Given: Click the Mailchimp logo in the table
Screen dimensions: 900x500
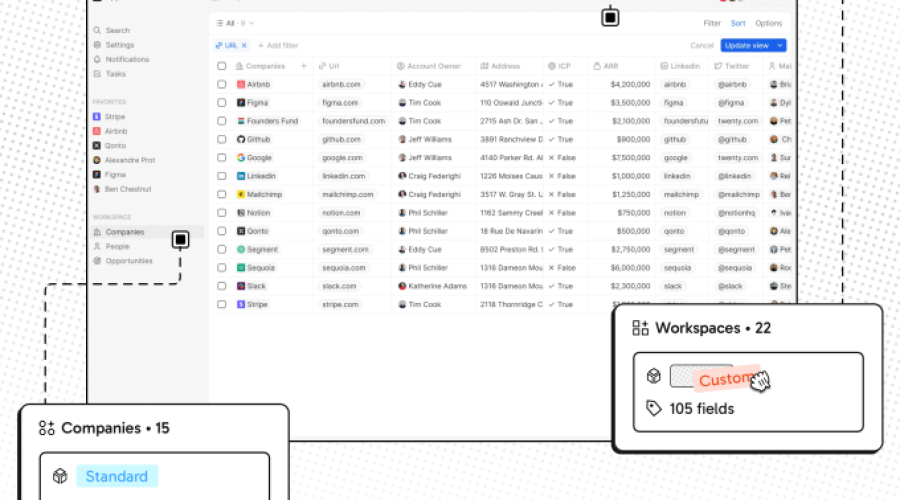Looking at the screenshot, I should coord(241,195).
